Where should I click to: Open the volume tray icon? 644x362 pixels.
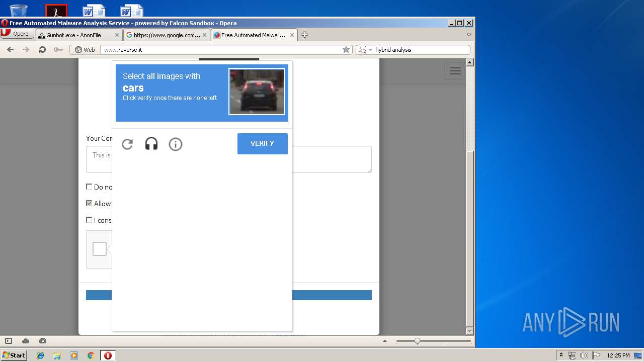(584, 355)
